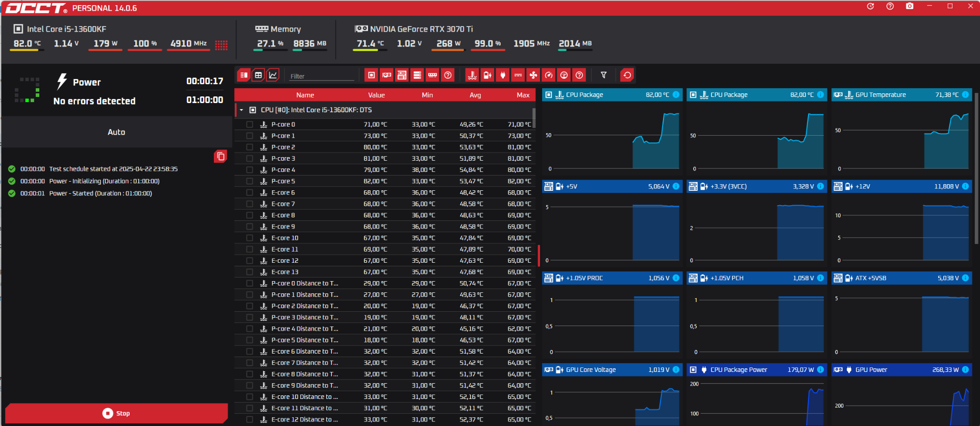Image resolution: width=980 pixels, height=426 pixels.
Task: Check E-core 8 Distance to T... checkbox
Action: (x=250, y=374)
